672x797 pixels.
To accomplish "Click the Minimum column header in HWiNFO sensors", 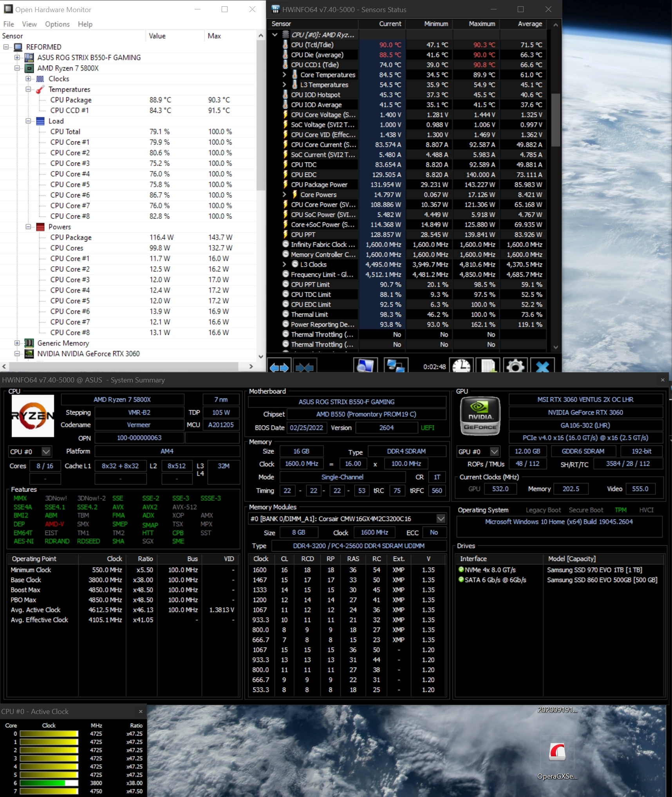I will [x=430, y=24].
